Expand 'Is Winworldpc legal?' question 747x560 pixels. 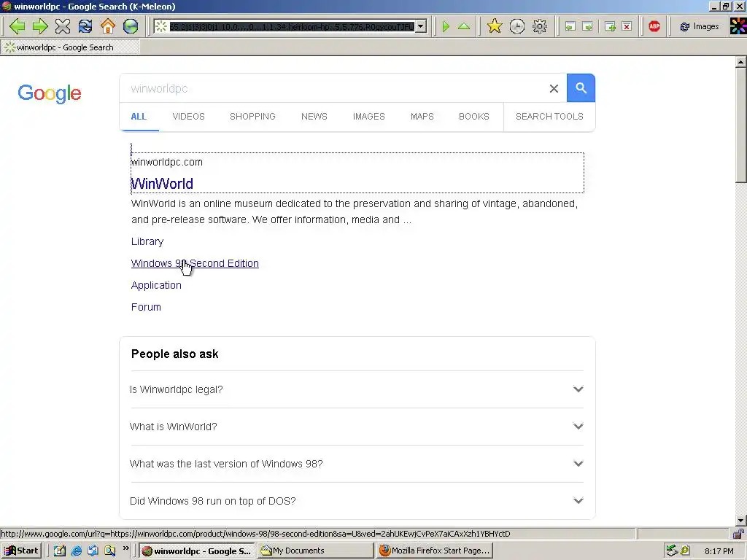pyautogui.click(x=357, y=389)
